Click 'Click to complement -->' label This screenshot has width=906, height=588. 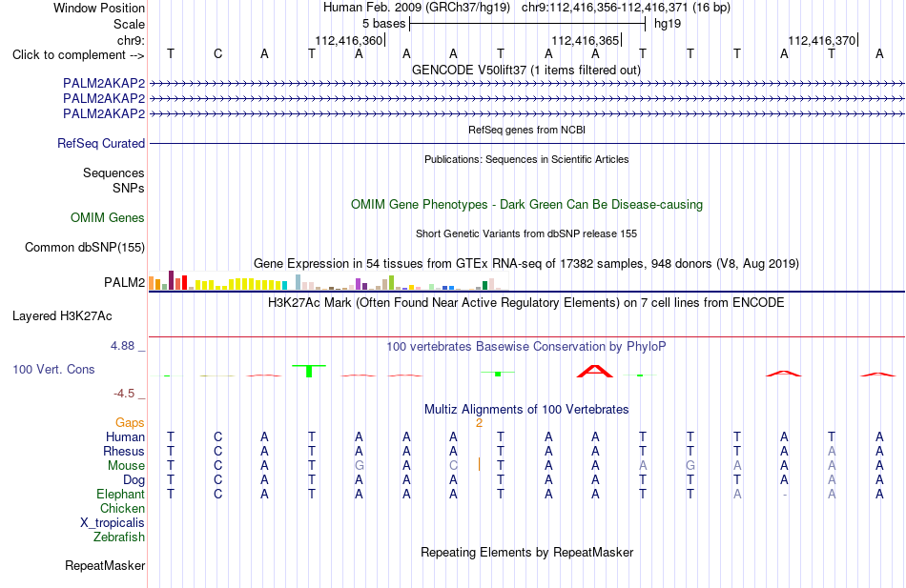point(78,55)
